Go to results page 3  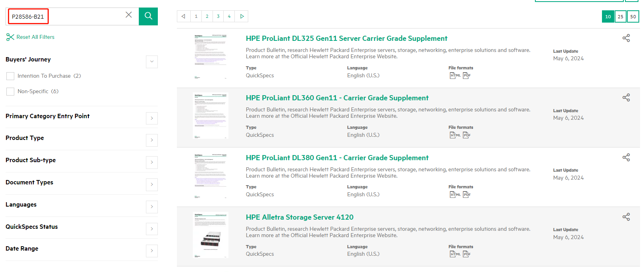pos(218,16)
